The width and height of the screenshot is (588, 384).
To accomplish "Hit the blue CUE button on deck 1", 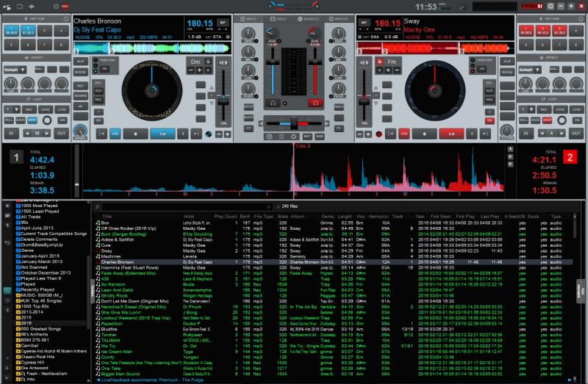I will coord(115,134).
